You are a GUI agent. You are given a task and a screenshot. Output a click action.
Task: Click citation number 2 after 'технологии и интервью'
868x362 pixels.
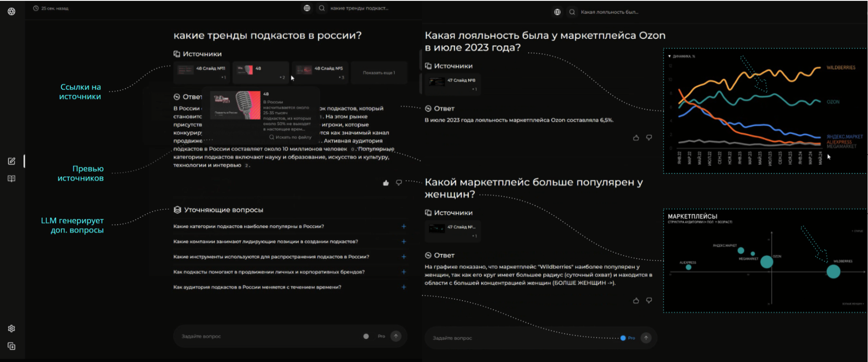pyautogui.click(x=247, y=166)
